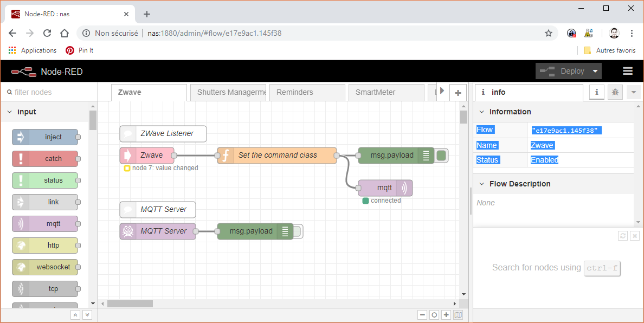Go to the browser home page
This screenshot has width=644, height=323.
65,33
